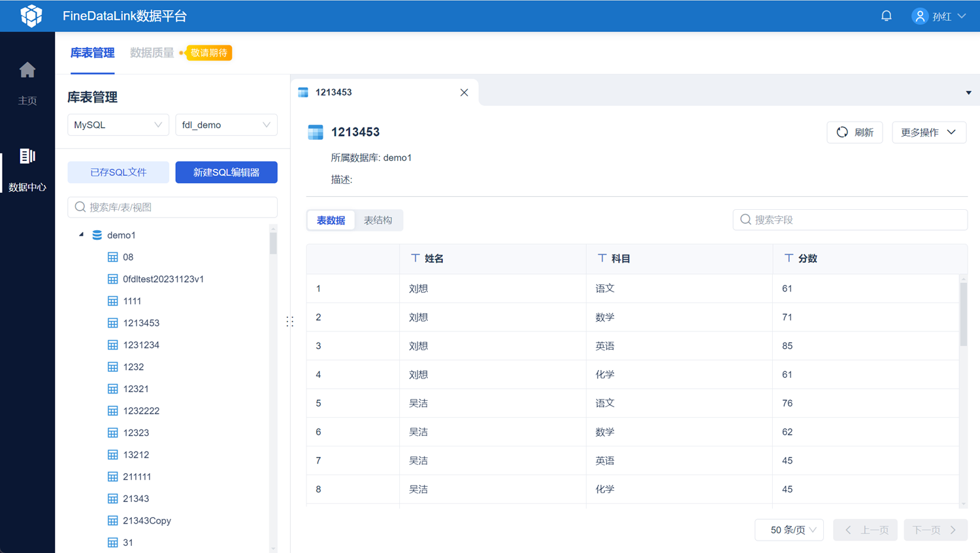
Task: Click table icon beside 1111
Action: (x=113, y=301)
